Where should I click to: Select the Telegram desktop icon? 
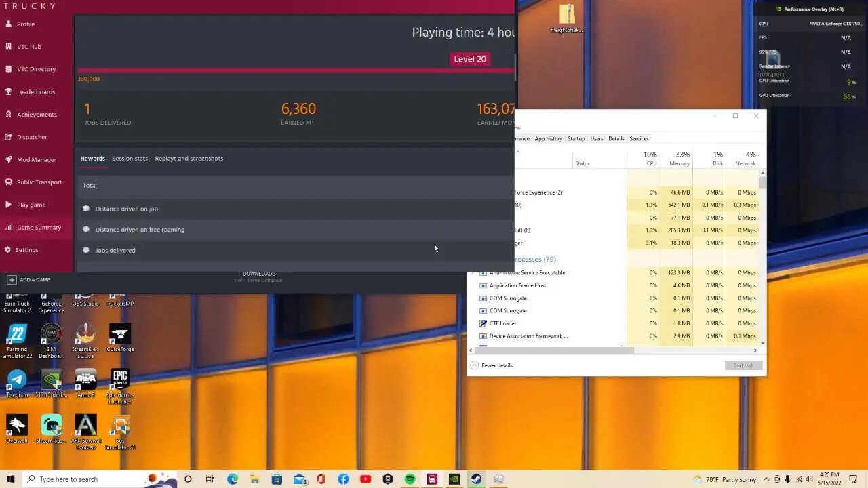(x=17, y=384)
